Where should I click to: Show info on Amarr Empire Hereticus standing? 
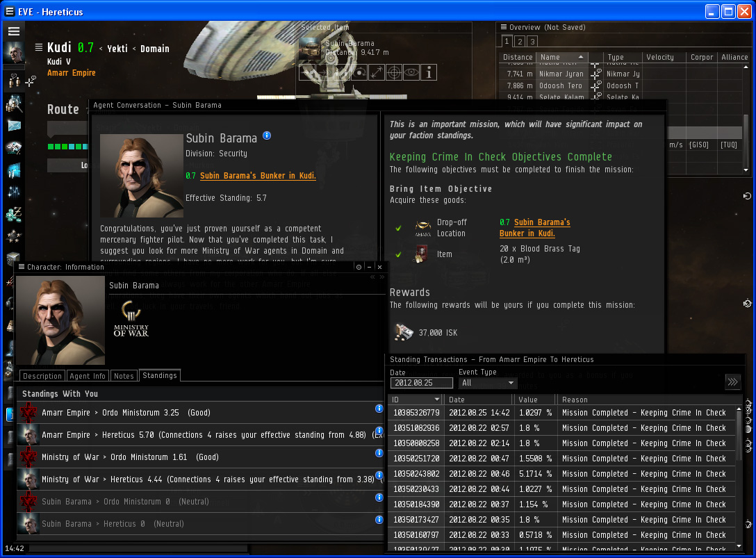tap(379, 431)
